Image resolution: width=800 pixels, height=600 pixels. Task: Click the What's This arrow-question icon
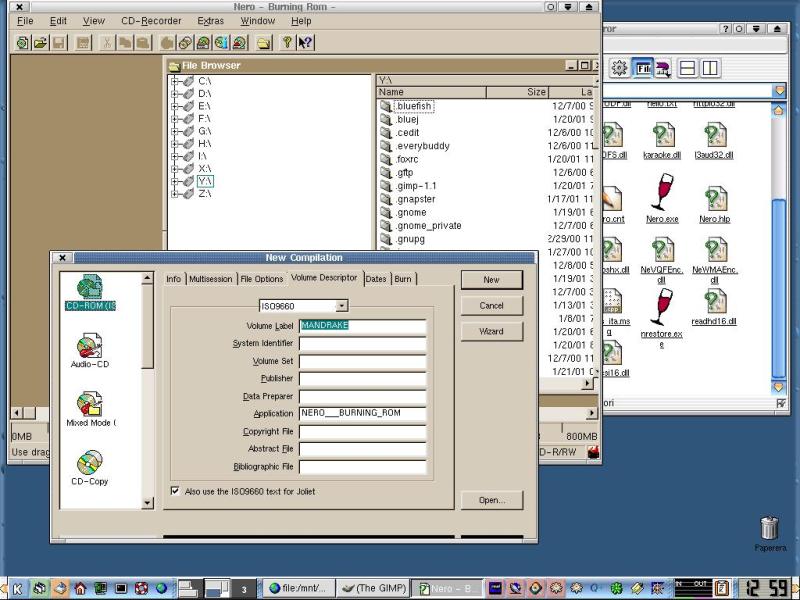coord(306,43)
